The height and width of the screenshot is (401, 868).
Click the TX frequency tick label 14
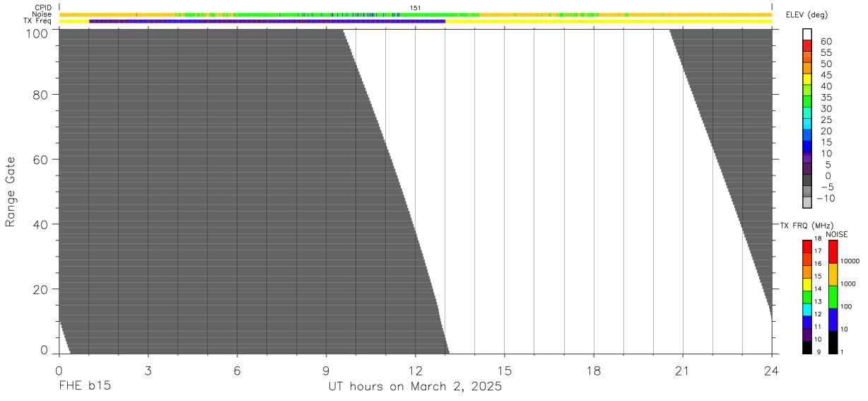click(818, 289)
